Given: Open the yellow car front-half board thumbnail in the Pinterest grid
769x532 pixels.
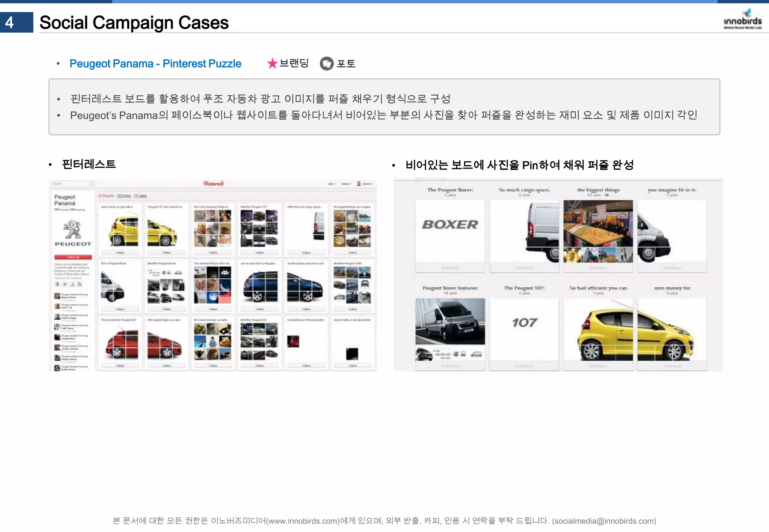Looking at the screenshot, I should point(166,228).
